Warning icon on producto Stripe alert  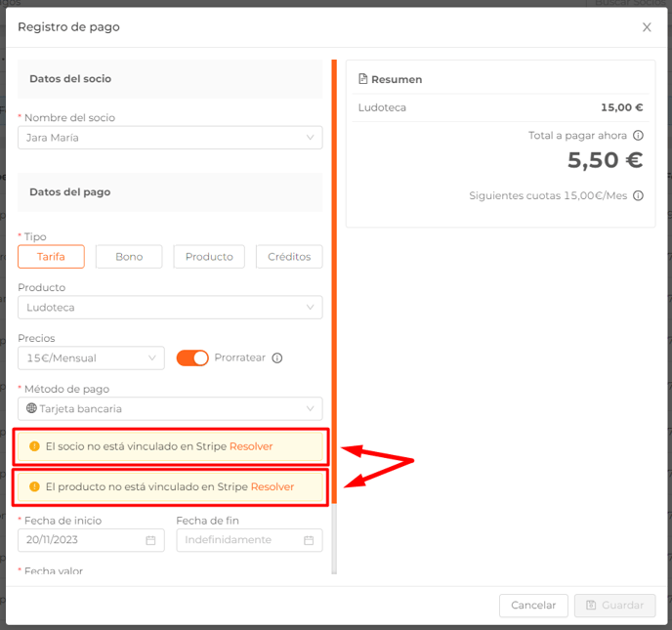click(x=34, y=486)
